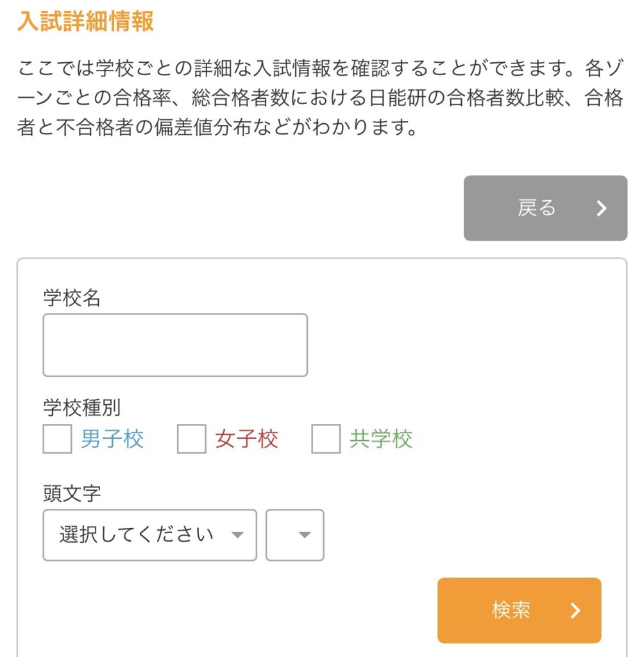Click the chevron icon on the 検索 button
644x657 pixels.
click(x=575, y=610)
